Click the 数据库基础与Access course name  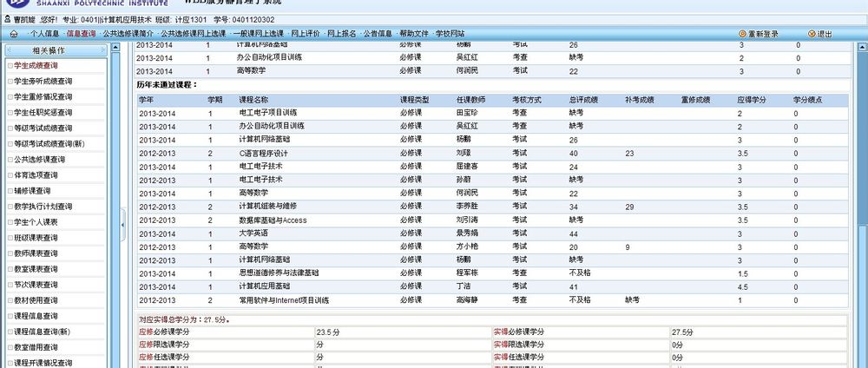click(273, 220)
